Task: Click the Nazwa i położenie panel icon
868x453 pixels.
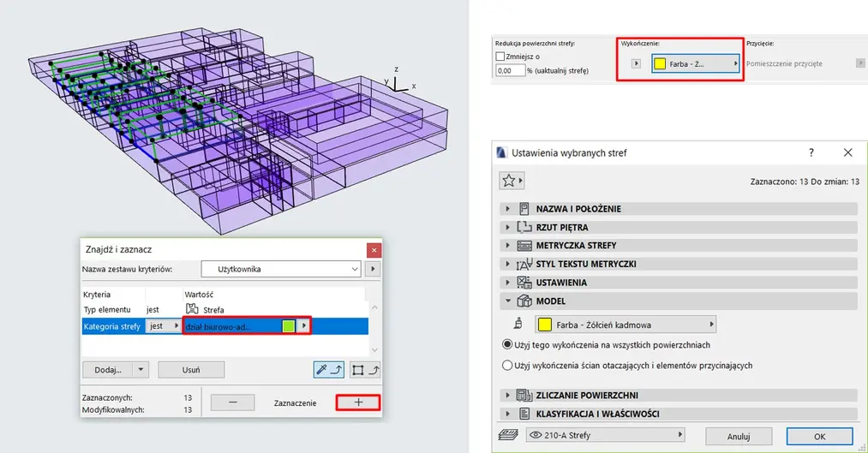Action: click(524, 209)
